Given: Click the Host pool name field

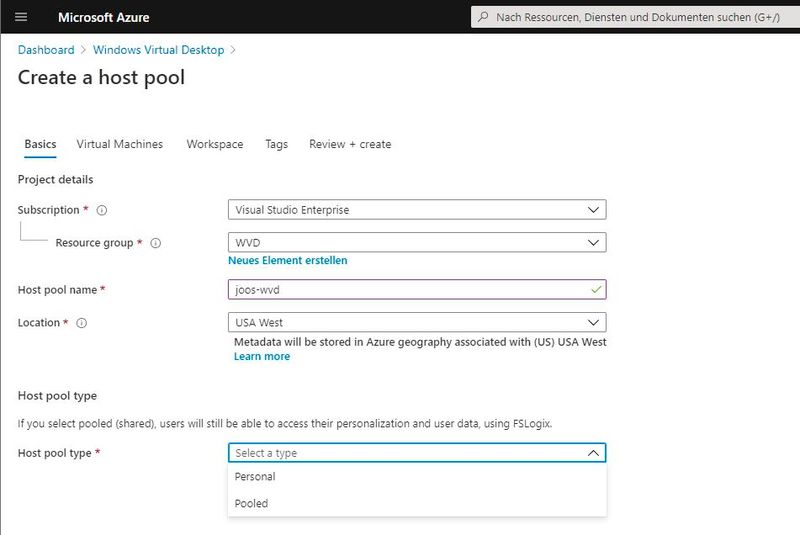Looking at the screenshot, I should [417, 290].
